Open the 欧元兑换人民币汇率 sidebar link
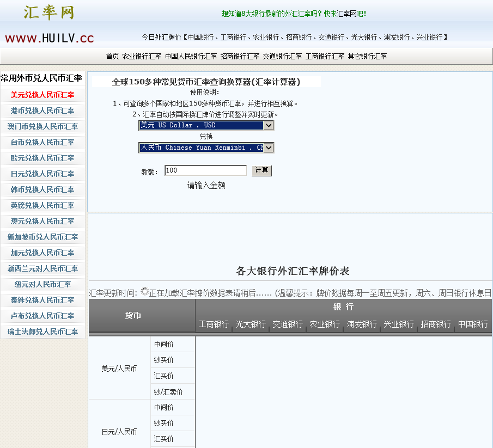The height and width of the screenshot is (448, 493). (x=42, y=158)
